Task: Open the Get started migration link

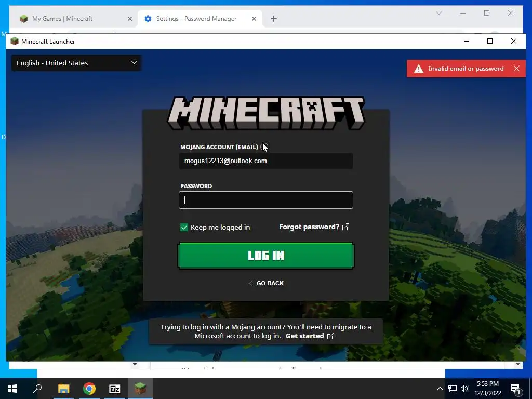Action: coord(304,336)
